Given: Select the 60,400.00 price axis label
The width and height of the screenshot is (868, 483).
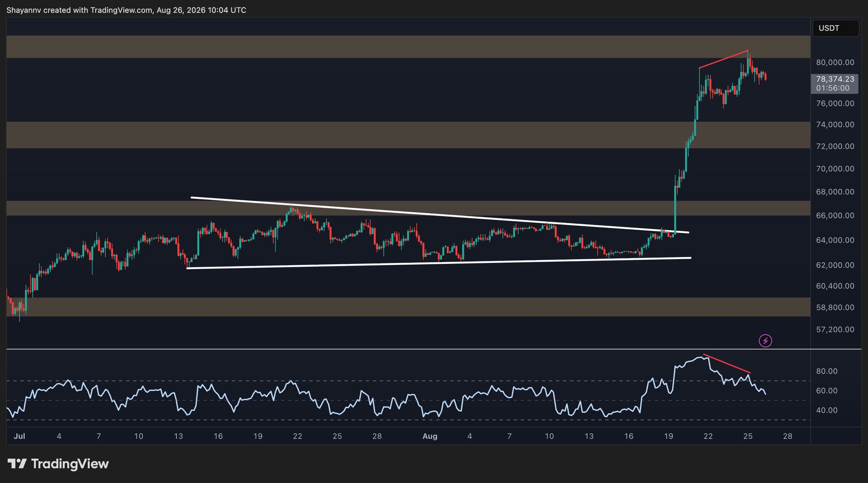Looking at the screenshot, I should (x=835, y=286).
